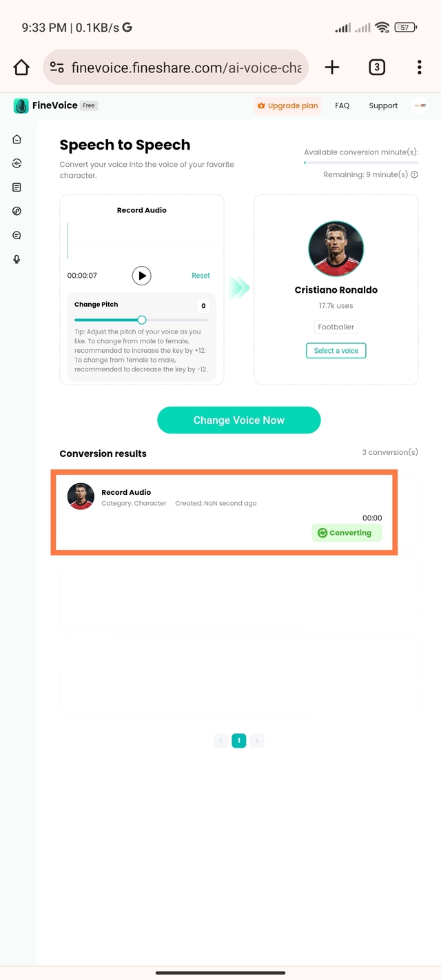Reset the recorded audio
This screenshot has width=441, height=980.
201,276
